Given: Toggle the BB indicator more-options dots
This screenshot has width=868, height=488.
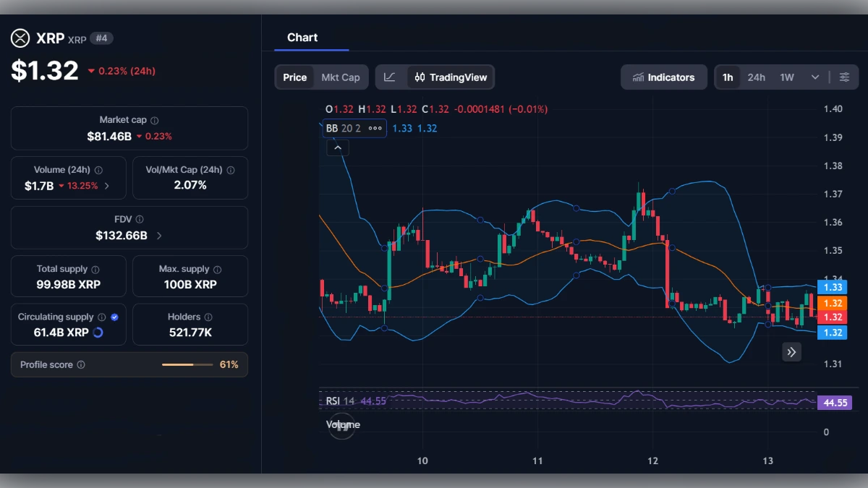Looking at the screenshot, I should (374, 128).
